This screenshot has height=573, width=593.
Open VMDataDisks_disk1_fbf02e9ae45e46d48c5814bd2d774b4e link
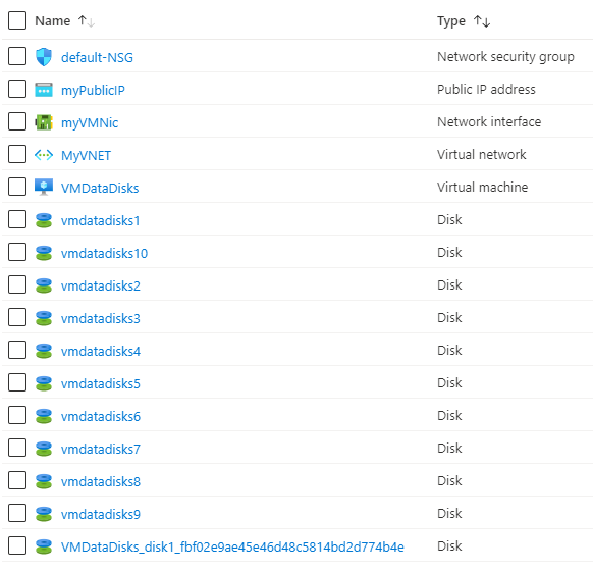click(x=233, y=547)
